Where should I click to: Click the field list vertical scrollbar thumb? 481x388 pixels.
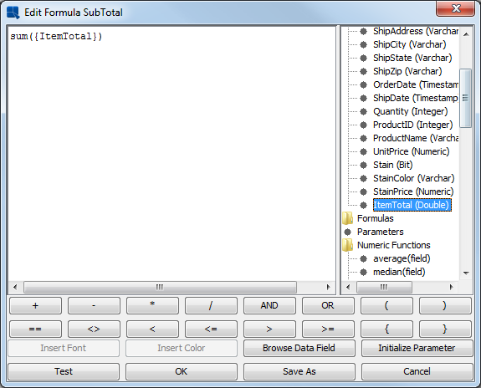pyautogui.click(x=465, y=98)
